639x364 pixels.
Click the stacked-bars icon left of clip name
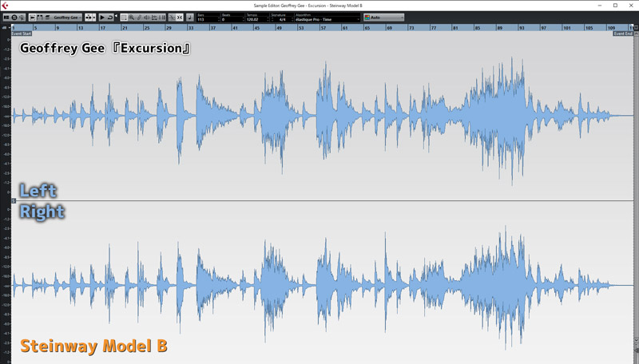47,18
